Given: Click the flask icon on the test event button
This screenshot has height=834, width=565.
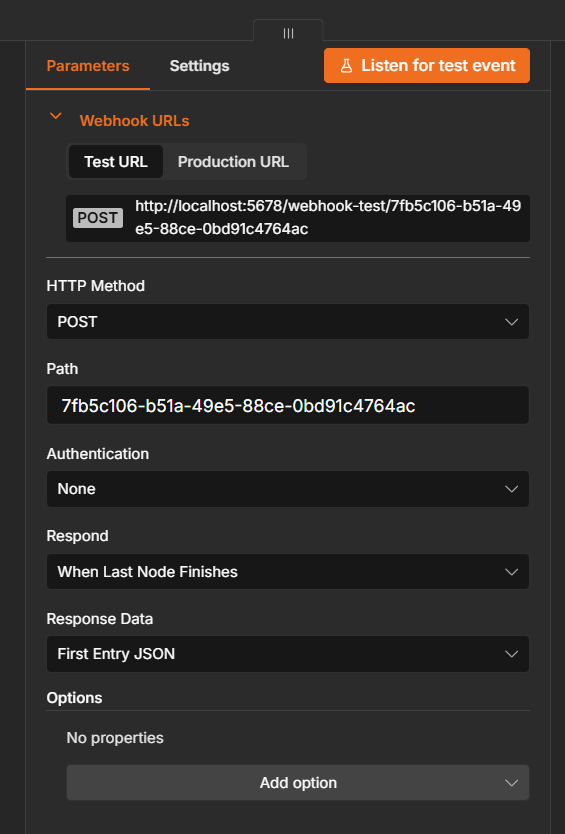Looking at the screenshot, I should point(346,66).
